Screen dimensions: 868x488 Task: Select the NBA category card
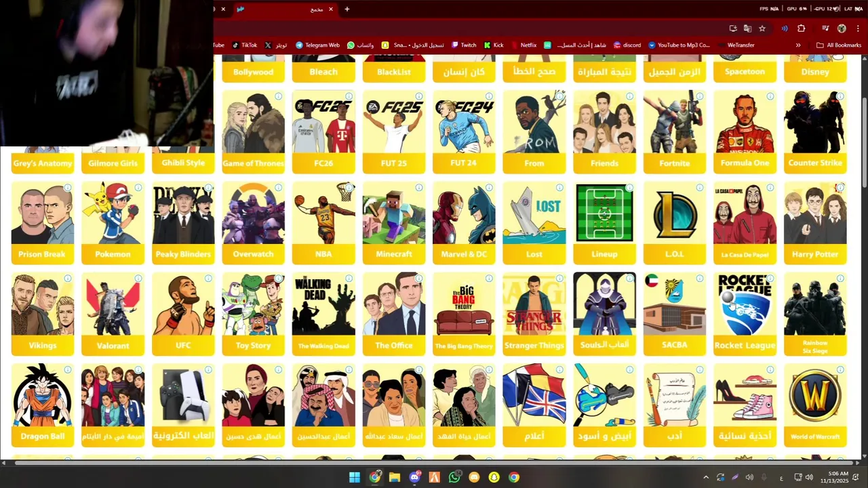pos(323,222)
